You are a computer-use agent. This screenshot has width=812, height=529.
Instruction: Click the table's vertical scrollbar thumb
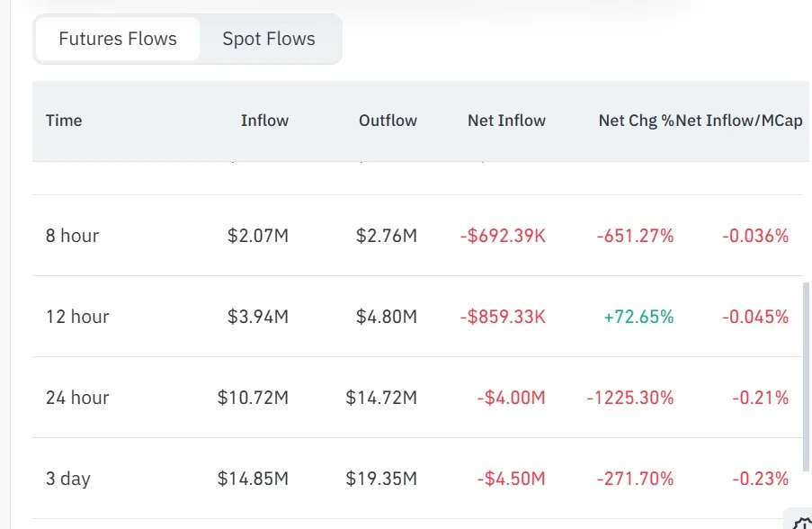(806, 377)
